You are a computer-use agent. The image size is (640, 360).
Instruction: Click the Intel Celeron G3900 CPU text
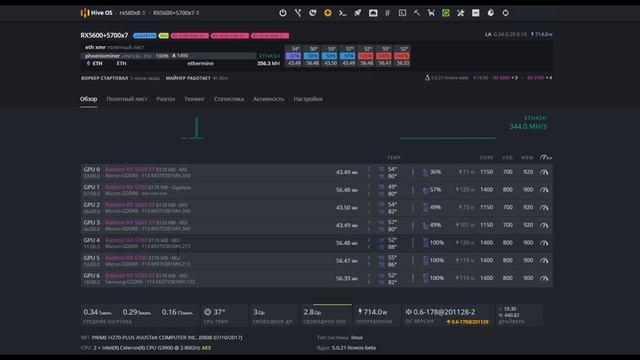(x=148, y=348)
